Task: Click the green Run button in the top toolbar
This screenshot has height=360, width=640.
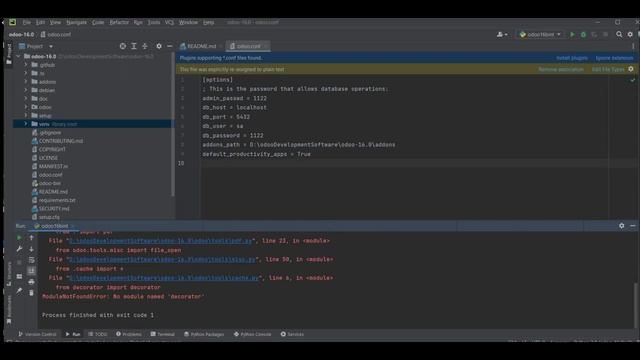Action: [572, 35]
